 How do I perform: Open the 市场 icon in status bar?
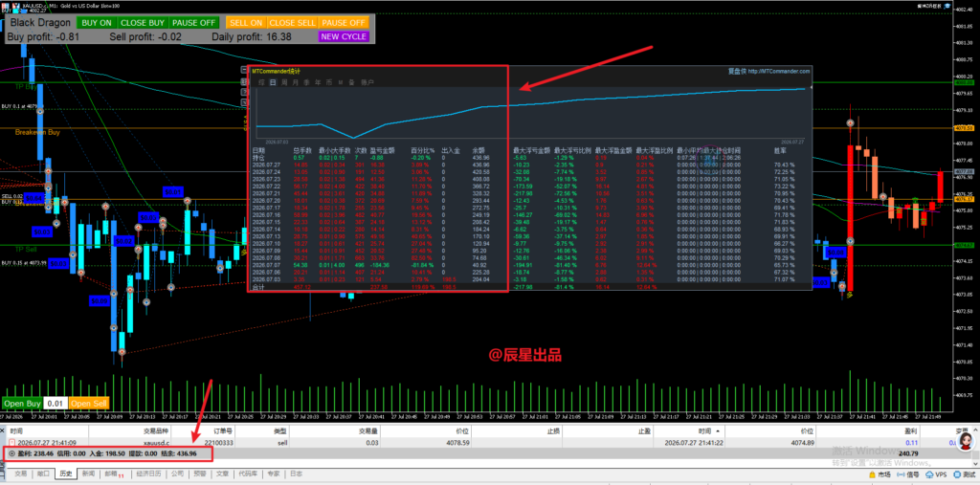pos(880,475)
